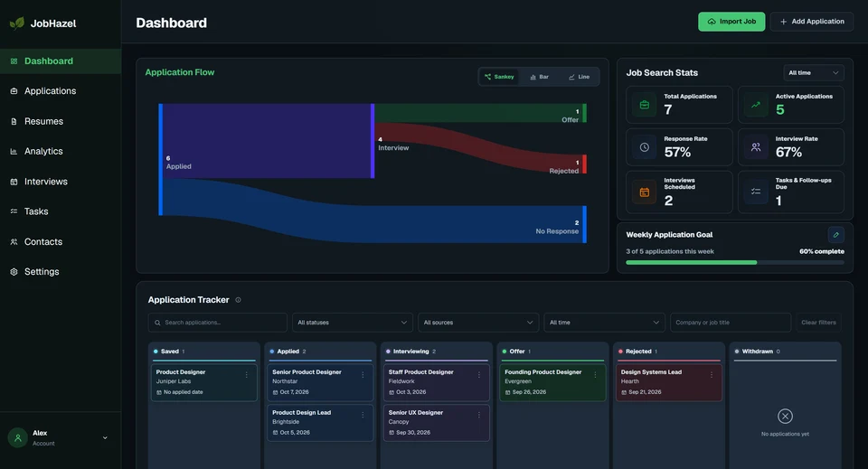Open Analytics in the sidebar
This screenshot has height=469, width=868.
(x=61, y=152)
